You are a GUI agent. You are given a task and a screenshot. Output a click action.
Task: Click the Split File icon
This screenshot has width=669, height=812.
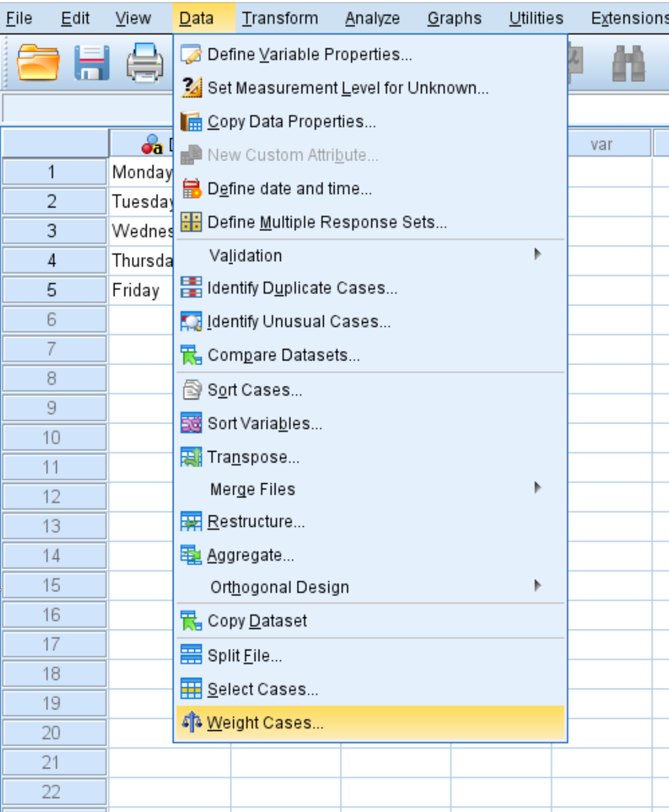tap(191, 655)
